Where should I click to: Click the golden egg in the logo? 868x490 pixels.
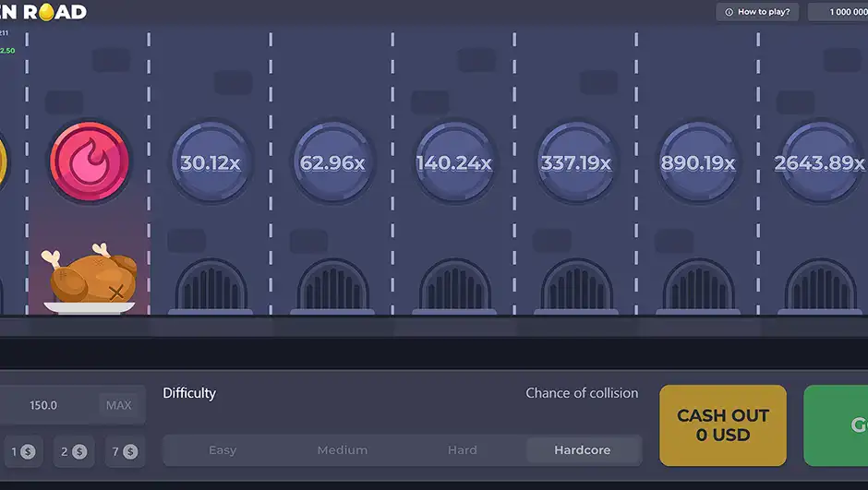(x=47, y=12)
